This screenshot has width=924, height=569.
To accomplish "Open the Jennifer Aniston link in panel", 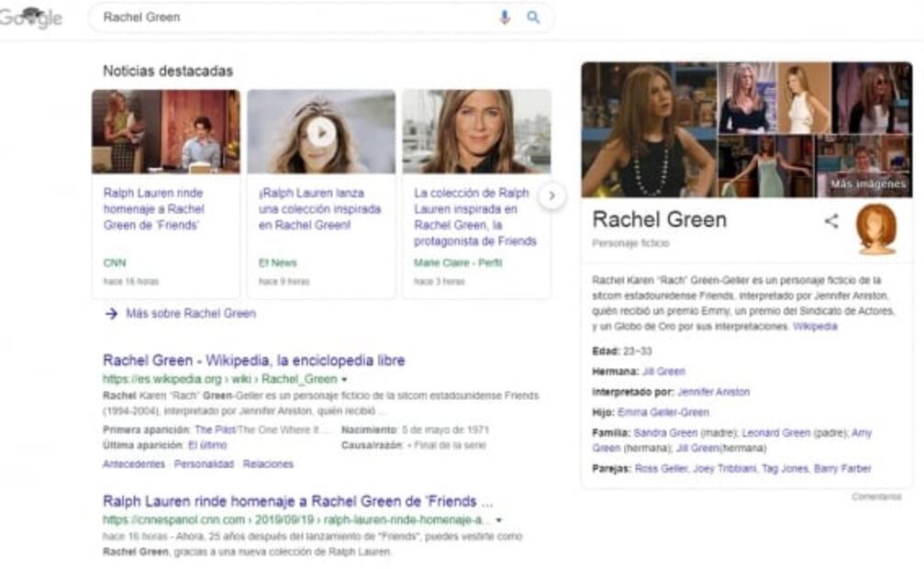I will pyautogui.click(x=713, y=392).
